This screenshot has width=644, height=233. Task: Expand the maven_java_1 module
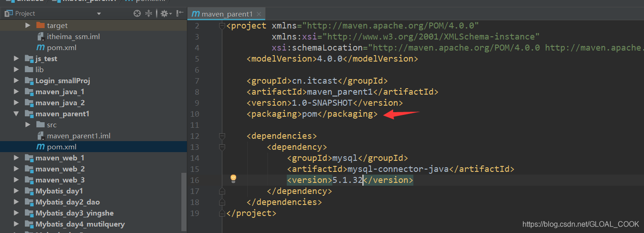pyautogui.click(x=17, y=91)
